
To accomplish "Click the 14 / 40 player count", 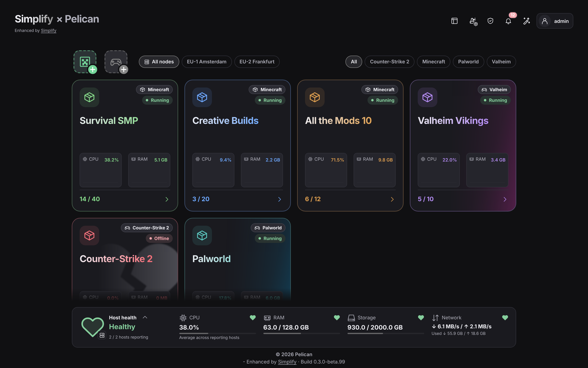I will tap(90, 199).
